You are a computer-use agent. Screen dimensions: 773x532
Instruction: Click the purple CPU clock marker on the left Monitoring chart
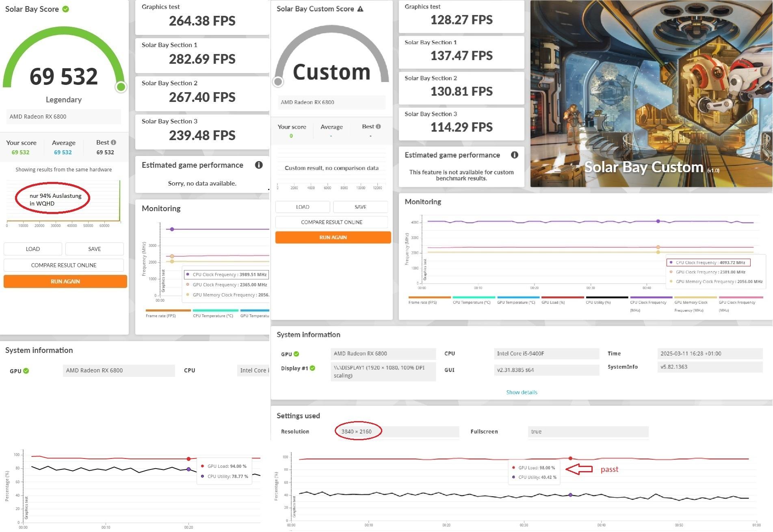(172, 229)
